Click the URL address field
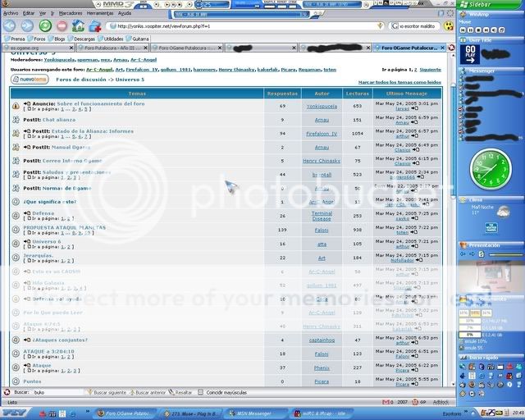The width and height of the screenshot is (525, 420). click(246, 25)
